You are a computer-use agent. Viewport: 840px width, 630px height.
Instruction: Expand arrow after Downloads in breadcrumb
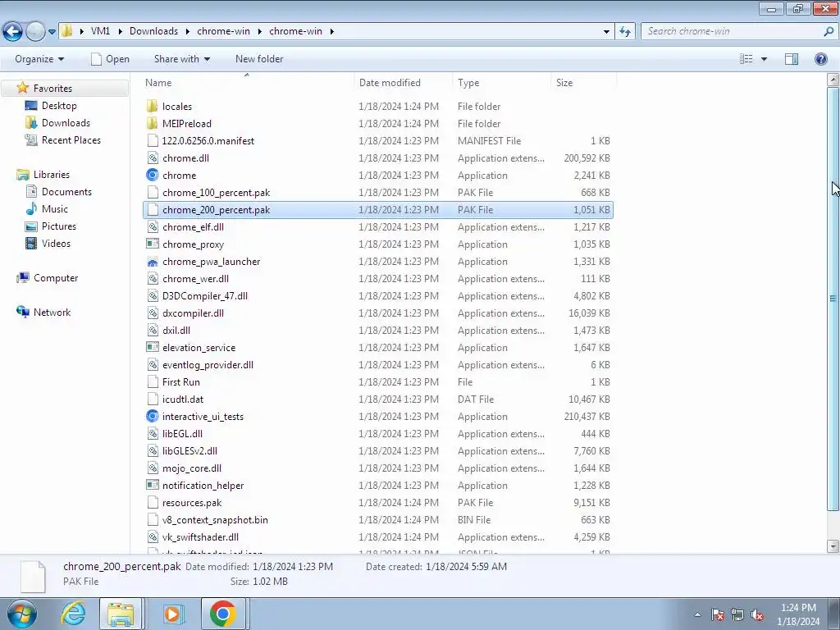pyautogui.click(x=188, y=32)
